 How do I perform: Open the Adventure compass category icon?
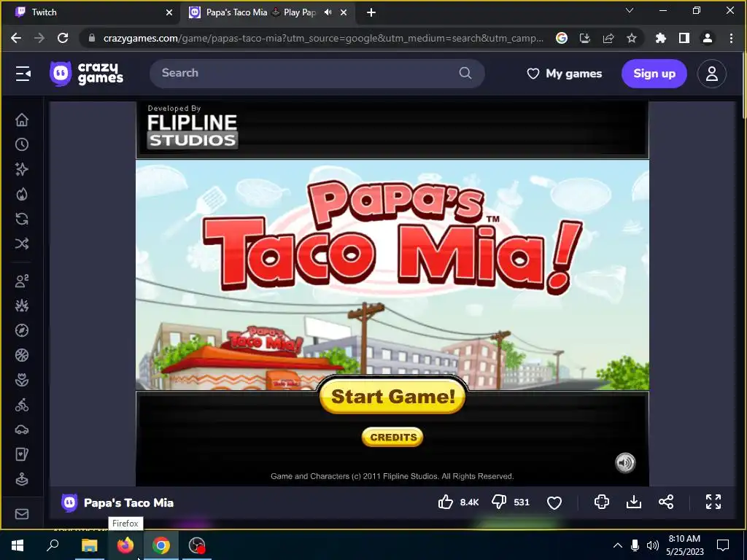[x=22, y=330]
